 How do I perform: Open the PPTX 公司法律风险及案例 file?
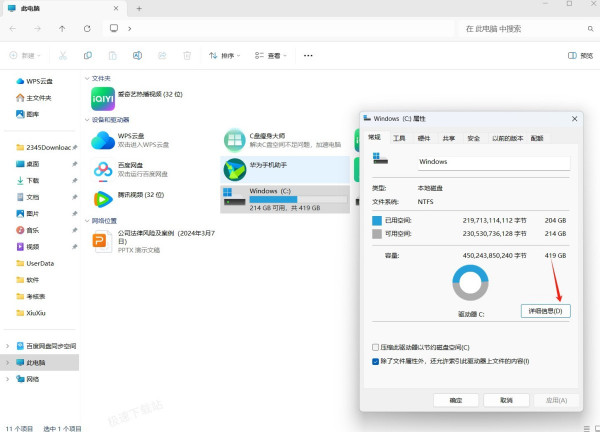point(103,241)
